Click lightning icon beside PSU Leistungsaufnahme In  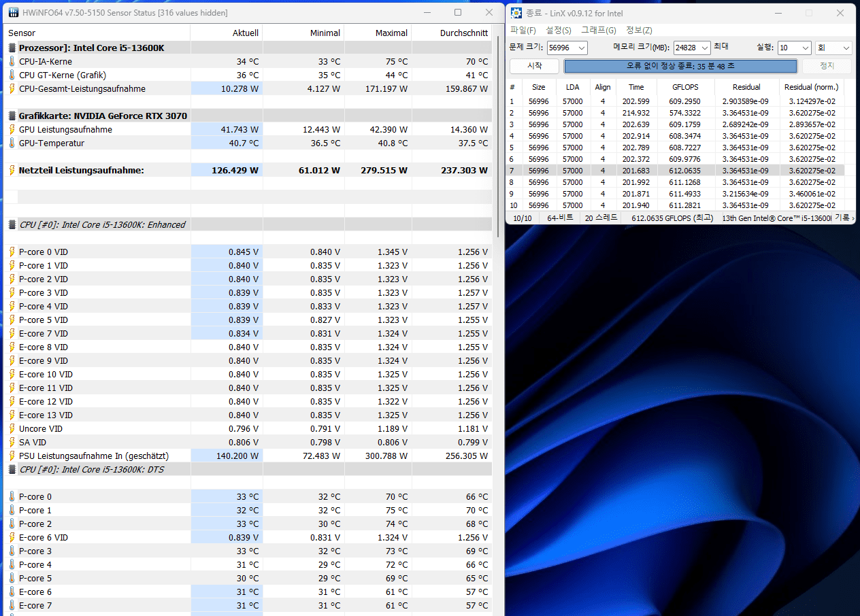tap(12, 456)
